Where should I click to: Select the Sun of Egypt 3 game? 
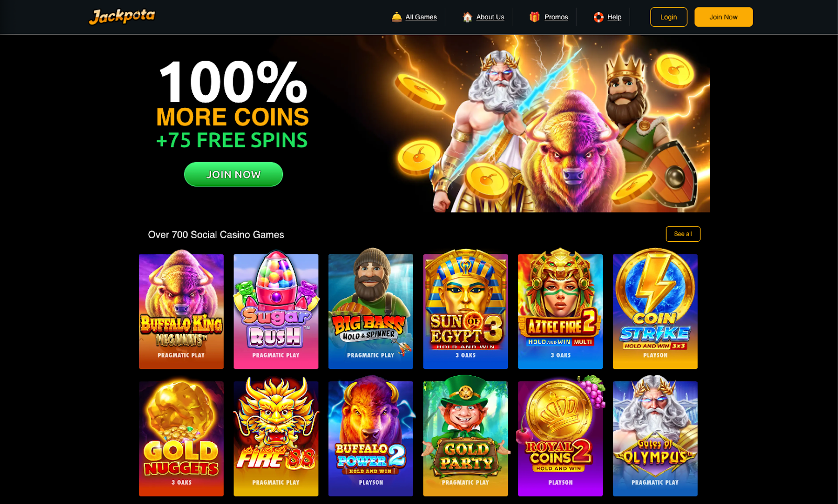[x=466, y=310]
